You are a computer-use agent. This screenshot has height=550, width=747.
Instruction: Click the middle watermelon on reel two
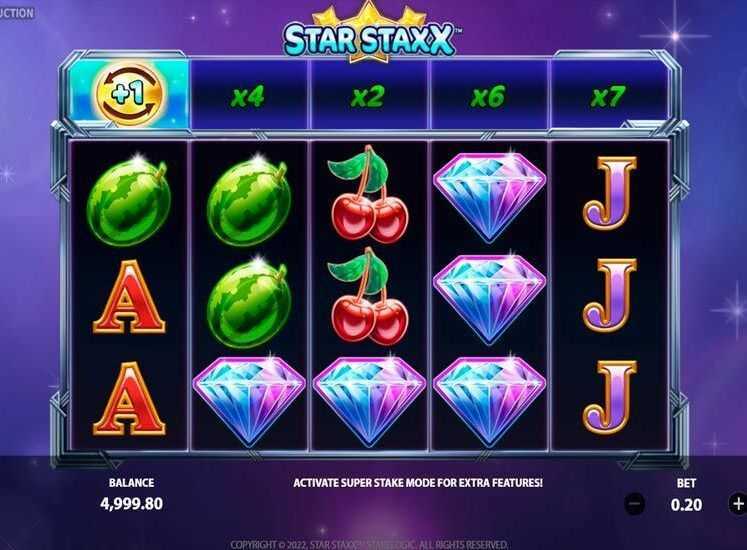tap(249, 303)
